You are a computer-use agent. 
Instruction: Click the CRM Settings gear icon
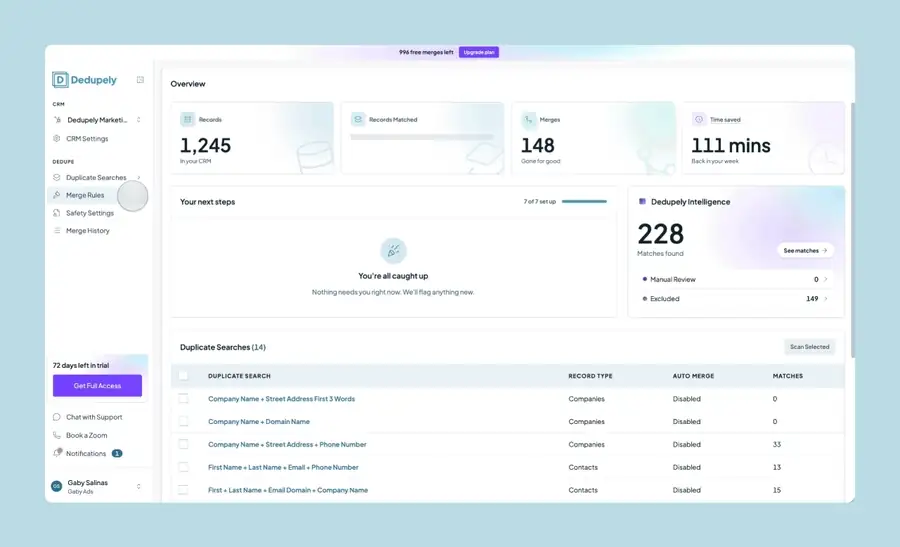click(57, 138)
